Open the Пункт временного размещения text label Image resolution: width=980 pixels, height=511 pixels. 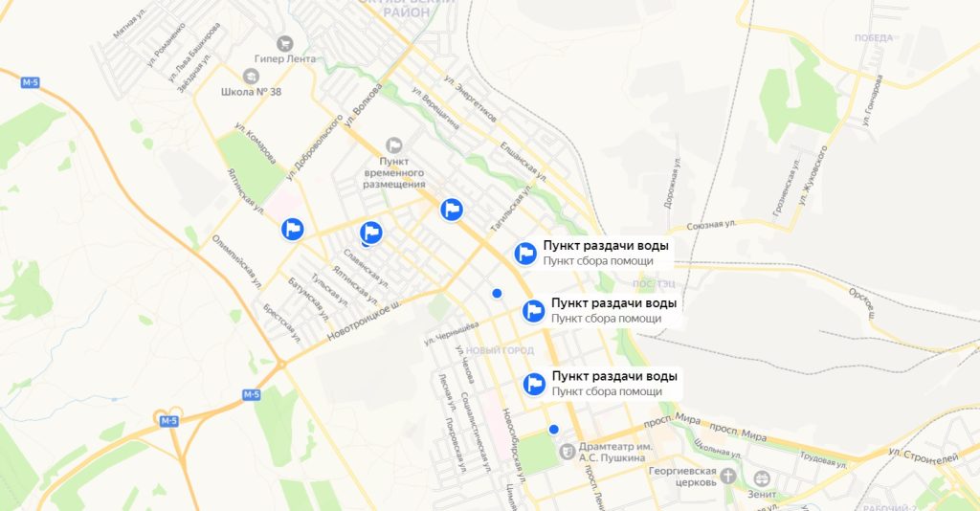click(393, 173)
